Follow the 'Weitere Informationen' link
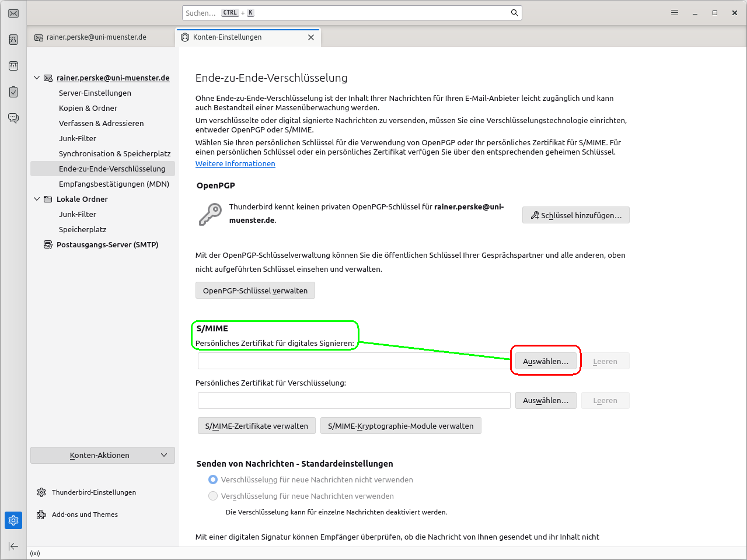This screenshot has width=747, height=560. tap(235, 164)
